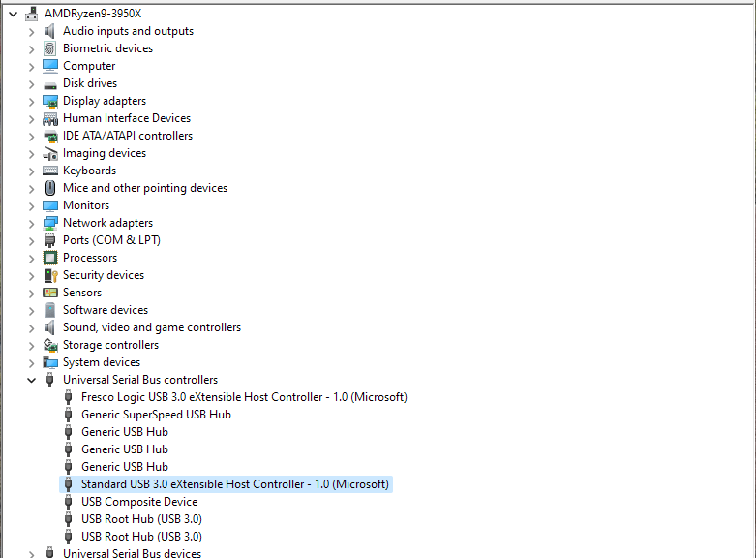Screen dimensions: 756x558
Task: Select the Security devices label
Action: click(104, 275)
